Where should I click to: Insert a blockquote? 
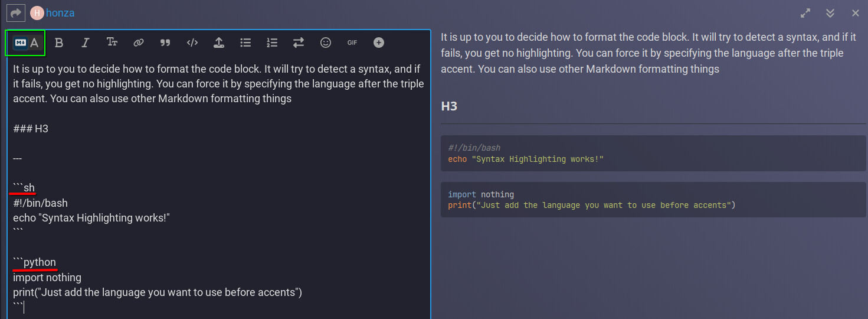tap(165, 43)
